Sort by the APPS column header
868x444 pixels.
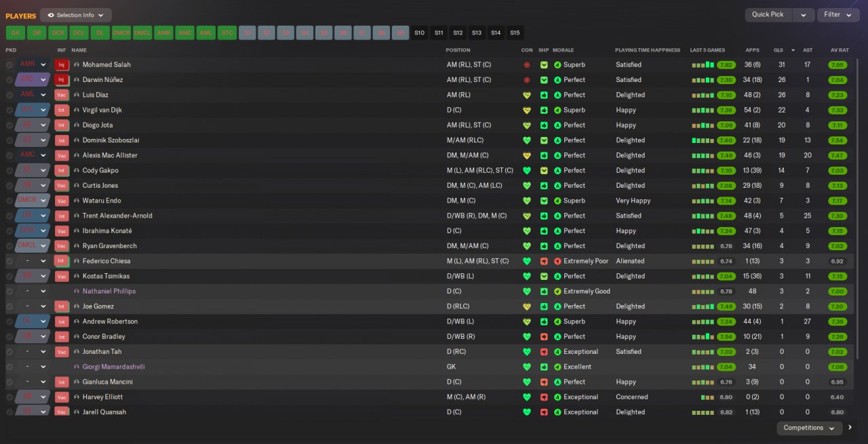pos(752,50)
